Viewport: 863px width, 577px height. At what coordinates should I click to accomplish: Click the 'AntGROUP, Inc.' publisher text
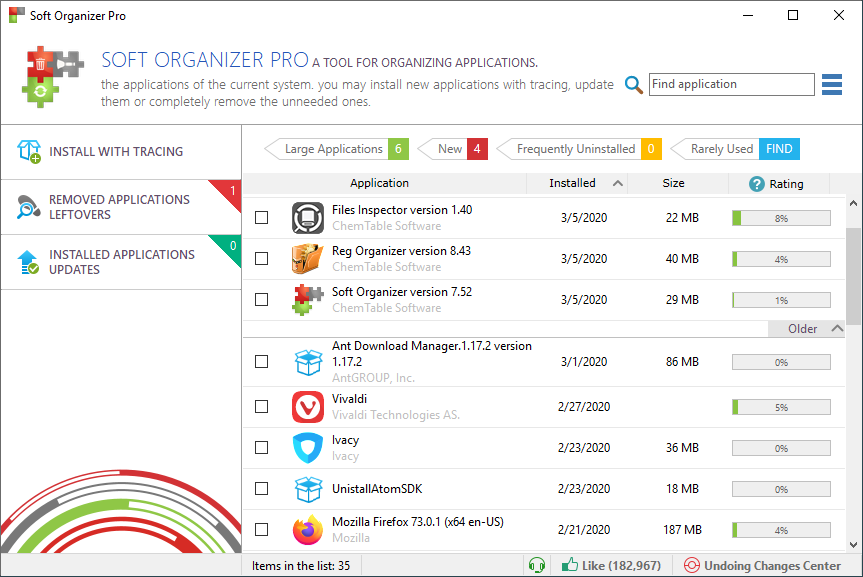pyautogui.click(x=373, y=378)
